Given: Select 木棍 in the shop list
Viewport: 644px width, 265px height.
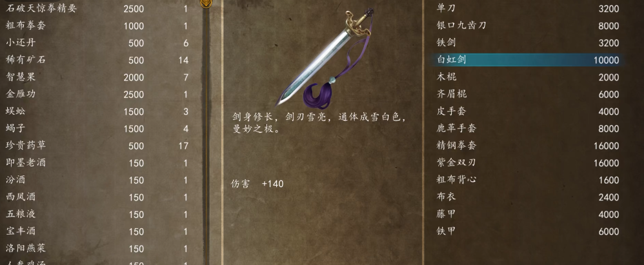Looking at the screenshot, I should tap(528, 77).
